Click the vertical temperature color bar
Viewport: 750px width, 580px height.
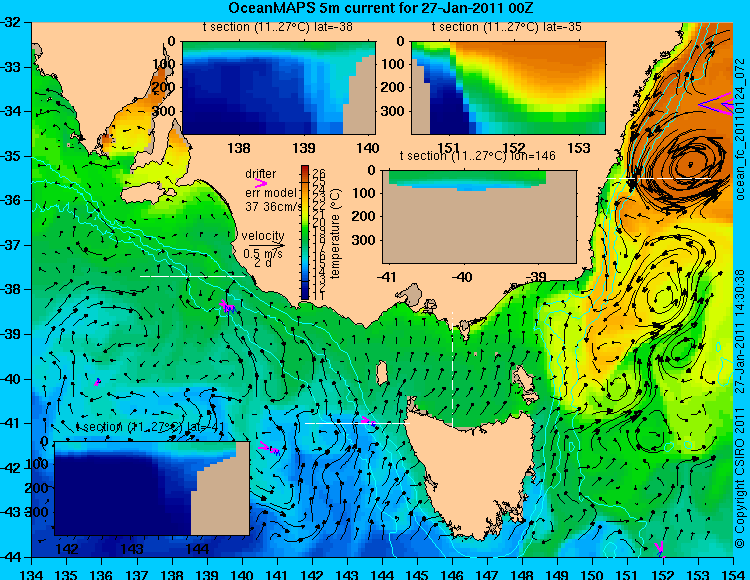306,233
